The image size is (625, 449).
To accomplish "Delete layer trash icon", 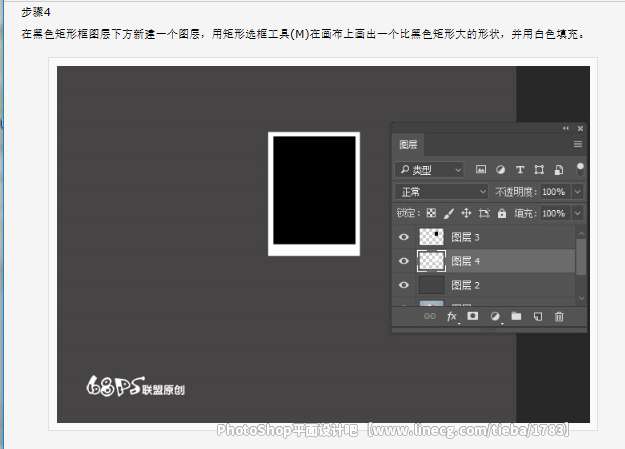I will (559, 317).
